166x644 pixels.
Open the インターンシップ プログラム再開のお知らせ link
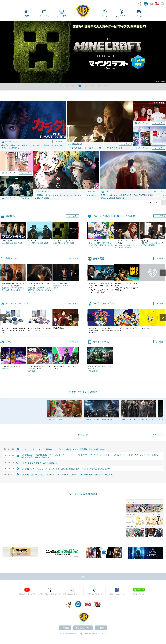39,463
